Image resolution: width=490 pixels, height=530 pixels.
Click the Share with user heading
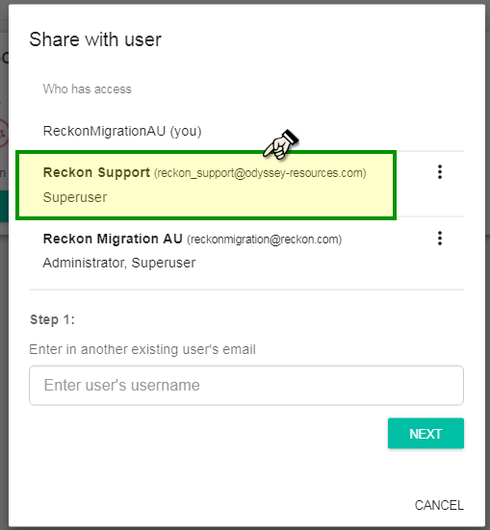pos(95,40)
